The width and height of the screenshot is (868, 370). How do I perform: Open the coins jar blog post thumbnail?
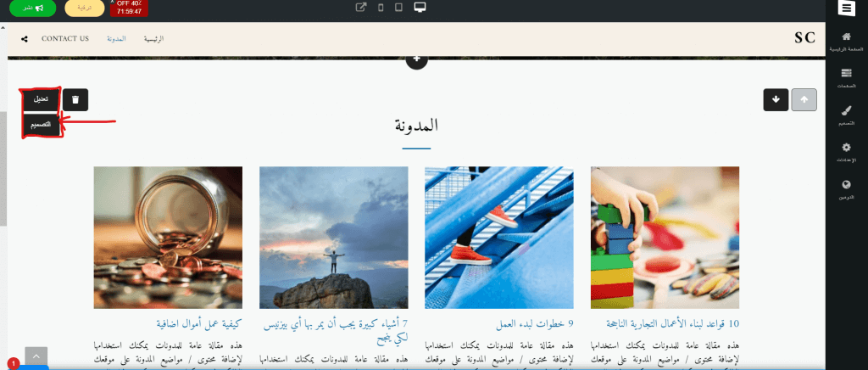point(168,237)
